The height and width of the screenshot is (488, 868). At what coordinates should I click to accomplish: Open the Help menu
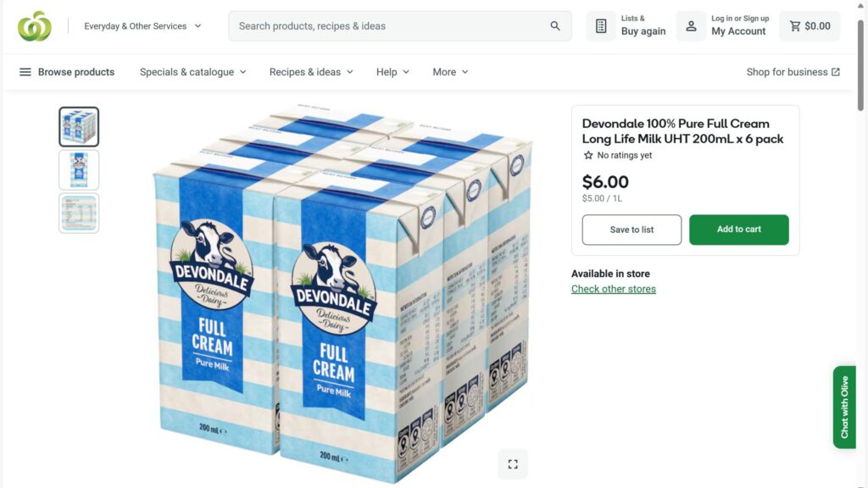pos(392,72)
